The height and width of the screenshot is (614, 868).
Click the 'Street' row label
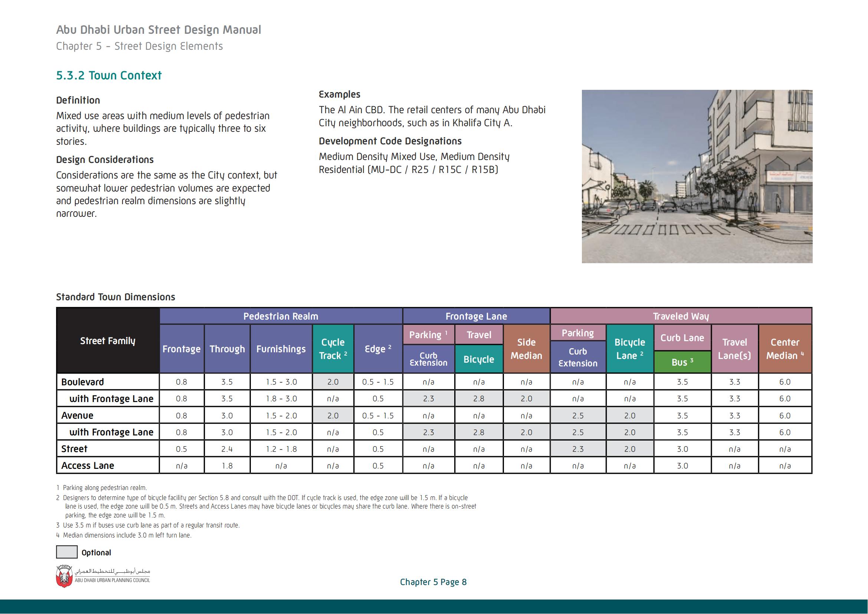click(x=75, y=449)
